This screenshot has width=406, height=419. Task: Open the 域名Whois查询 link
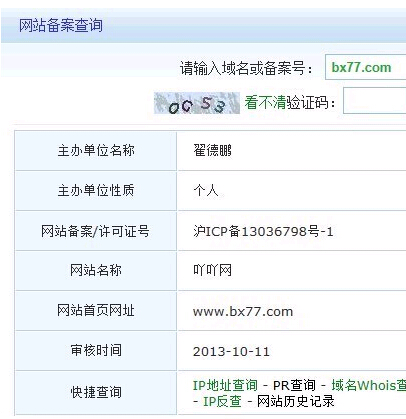[369, 385]
